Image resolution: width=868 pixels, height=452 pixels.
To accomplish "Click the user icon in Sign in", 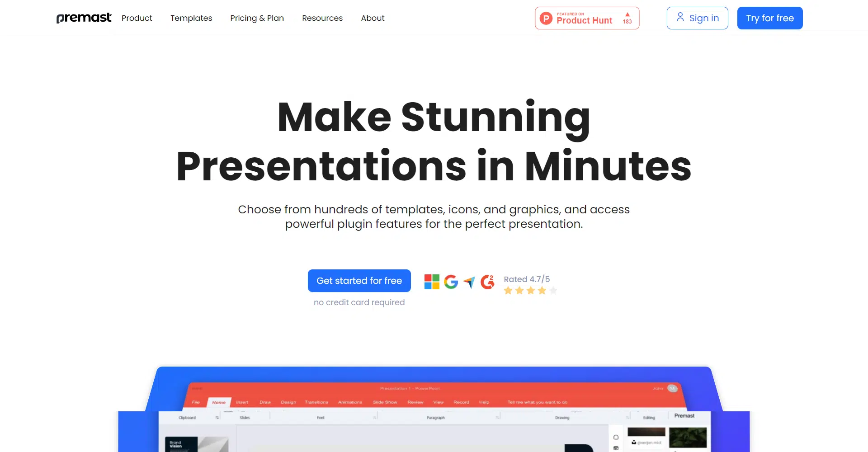I will tap(680, 18).
